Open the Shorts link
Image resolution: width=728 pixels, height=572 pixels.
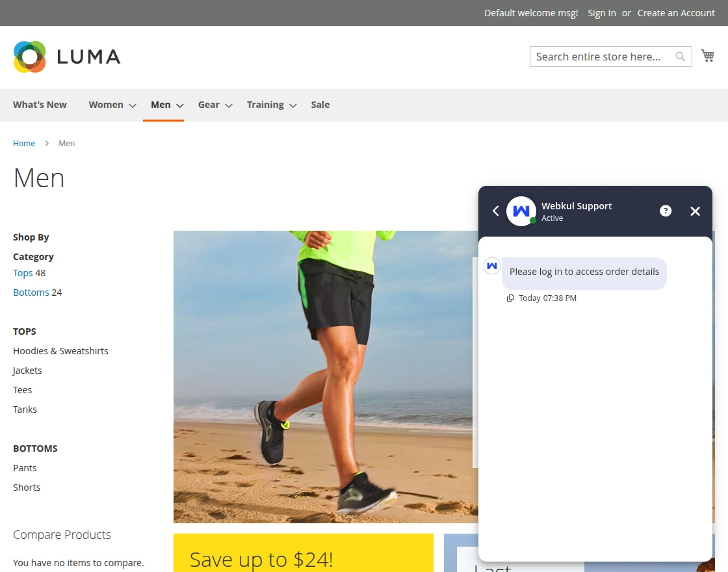(x=27, y=487)
